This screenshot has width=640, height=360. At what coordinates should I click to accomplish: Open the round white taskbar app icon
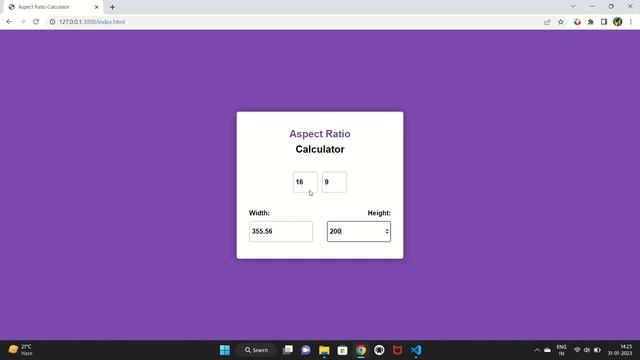click(x=379, y=350)
